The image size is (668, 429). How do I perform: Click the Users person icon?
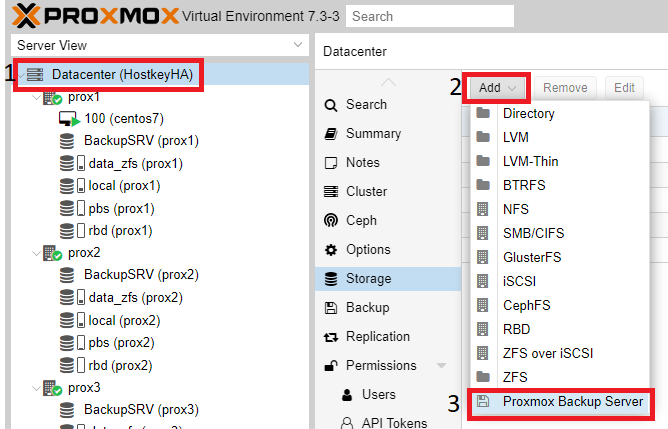(x=347, y=394)
